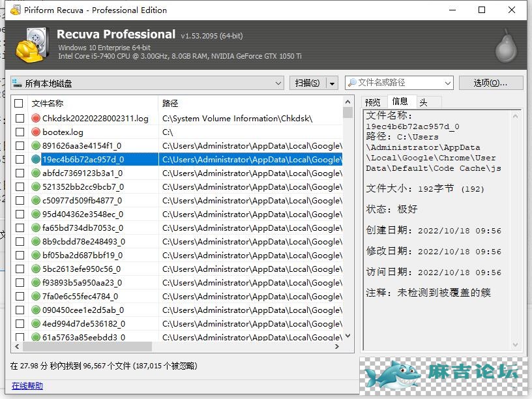Click the red status dot beside bootex.log

(36, 132)
